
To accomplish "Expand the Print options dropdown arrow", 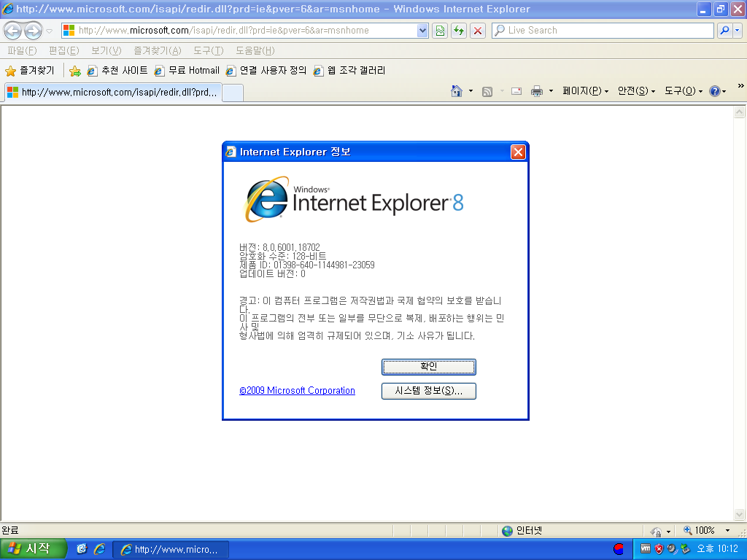I will (551, 91).
